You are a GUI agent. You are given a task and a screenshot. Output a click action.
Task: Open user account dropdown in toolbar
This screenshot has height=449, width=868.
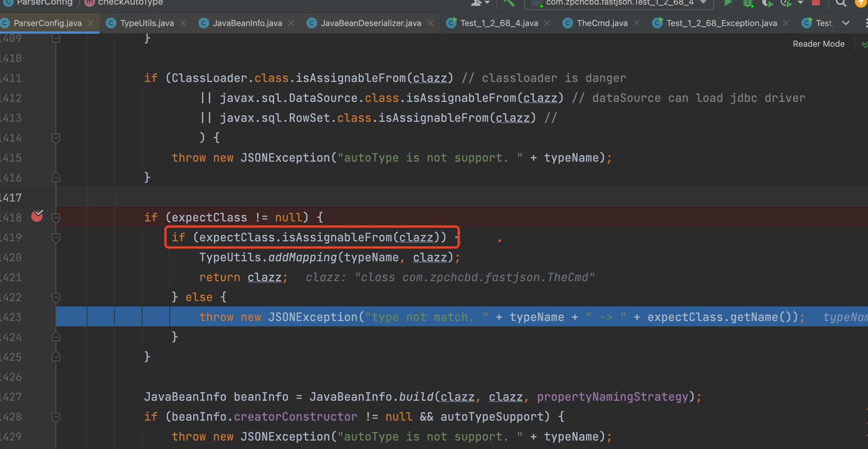[x=480, y=3]
